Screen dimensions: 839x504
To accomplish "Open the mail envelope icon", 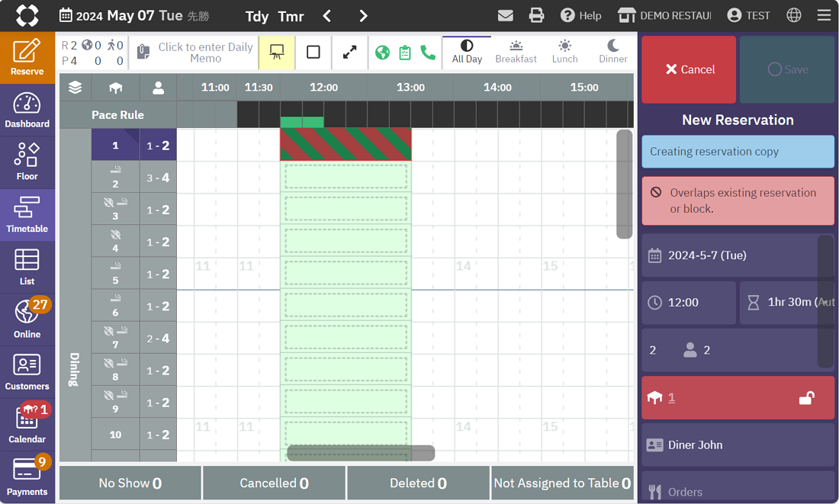I will tap(505, 15).
